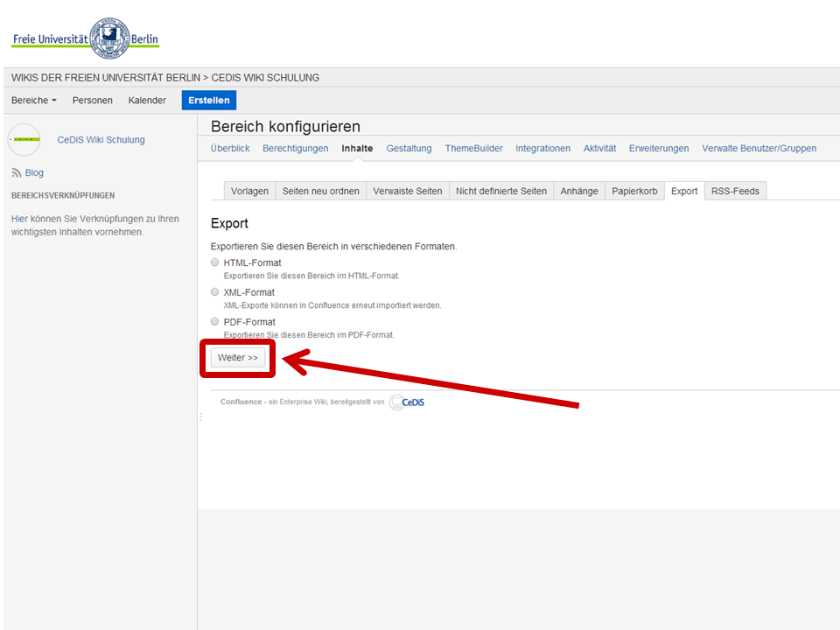Select the Papierkorb sub-tab
This screenshot has width=840, height=630.
pos(635,192)
